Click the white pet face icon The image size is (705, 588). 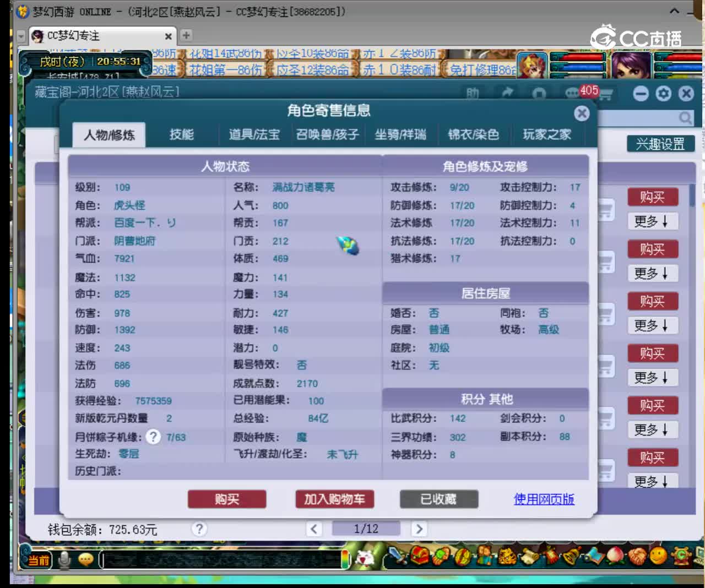(x=364, y=559)
